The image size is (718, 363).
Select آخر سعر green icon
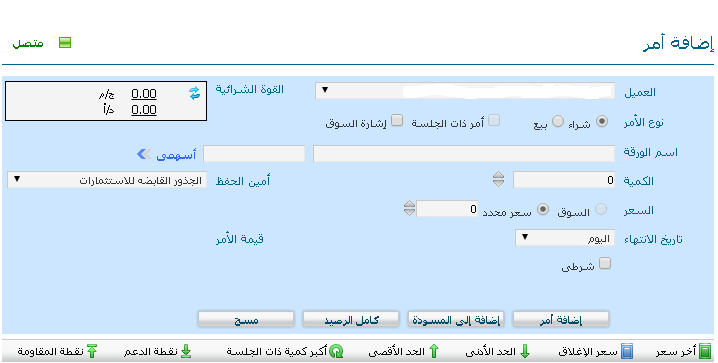coord(706,351)
